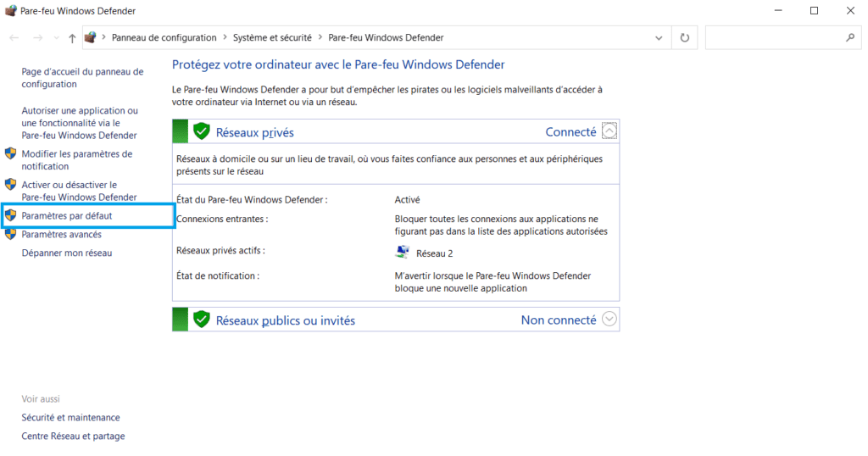
Task: Click the window title bar firewall icon
Action: 10,10
